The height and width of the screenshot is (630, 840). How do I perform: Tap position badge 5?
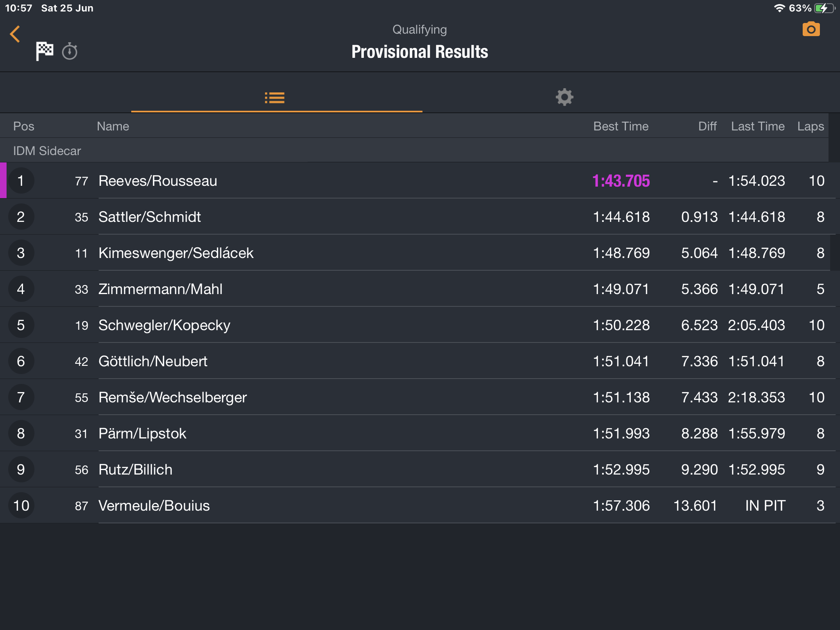[x=21, y=325]
